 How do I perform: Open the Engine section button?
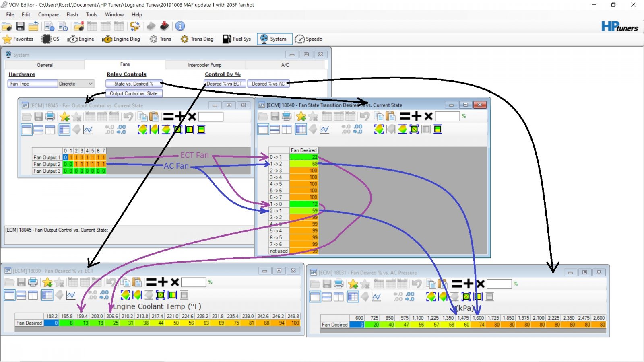click(x=81, y=39)
